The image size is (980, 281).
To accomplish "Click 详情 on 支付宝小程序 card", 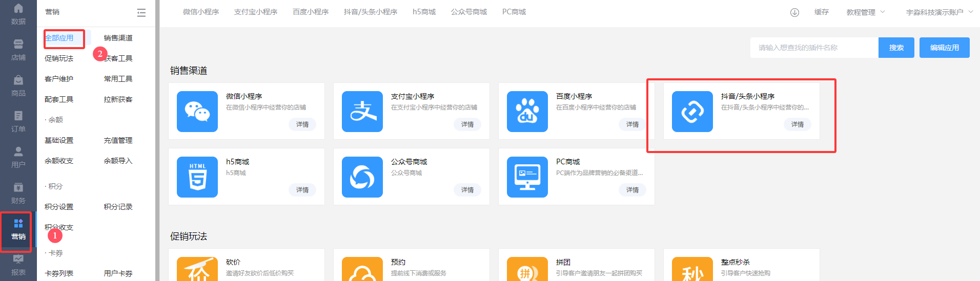I will coord(467,124).
